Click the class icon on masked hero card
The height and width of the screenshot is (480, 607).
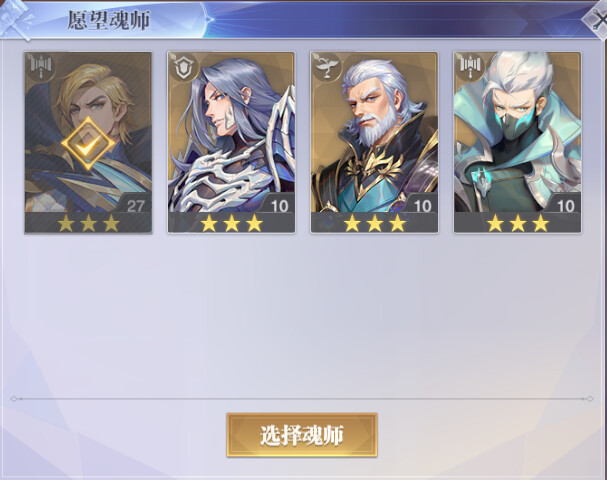(x=470, y=66)
